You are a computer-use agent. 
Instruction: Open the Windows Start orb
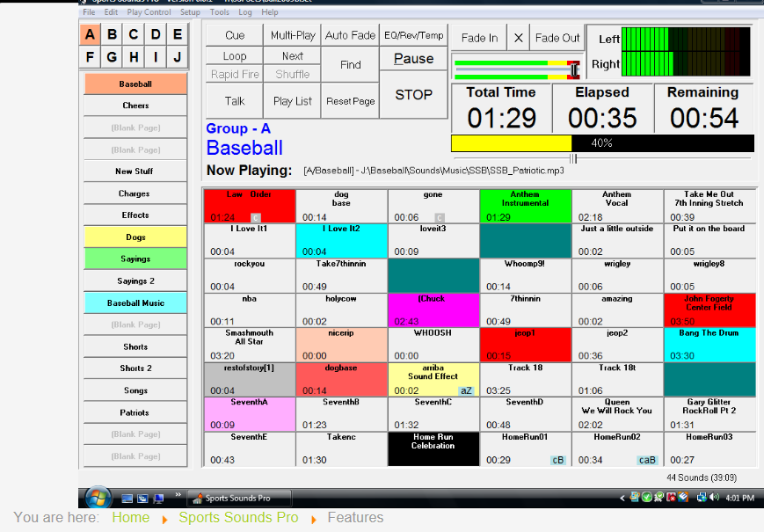click(x=98, y=498)
